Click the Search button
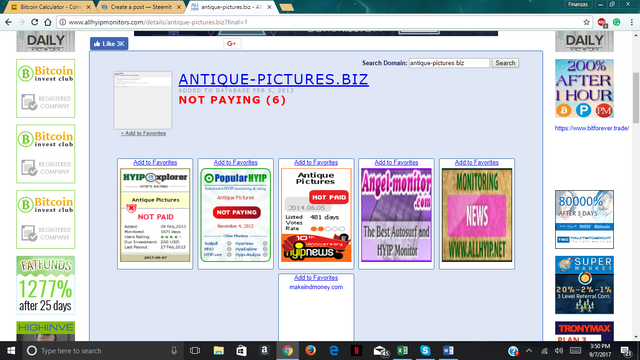 505,63
